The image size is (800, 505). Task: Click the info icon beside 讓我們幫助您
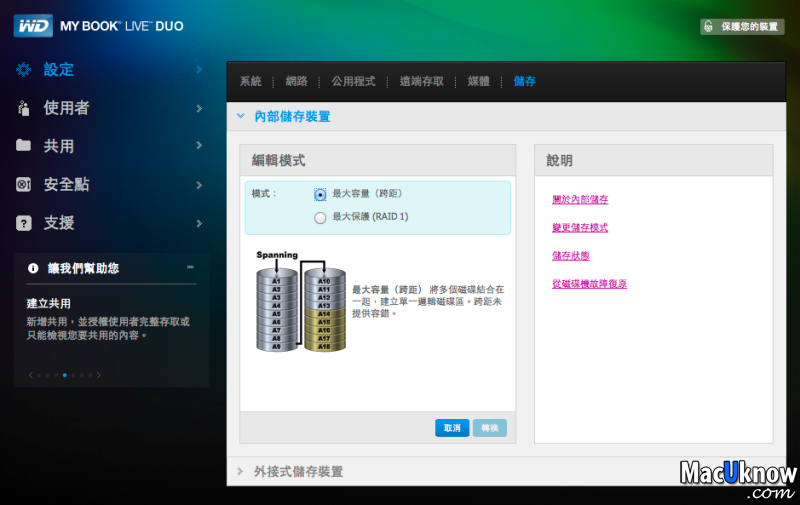pos(33,268)
